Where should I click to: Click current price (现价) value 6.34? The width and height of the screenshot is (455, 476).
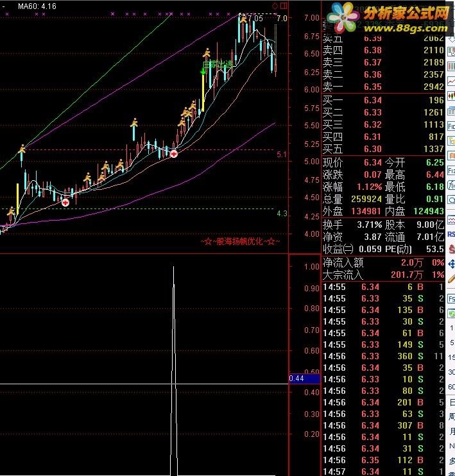[372, 162]
